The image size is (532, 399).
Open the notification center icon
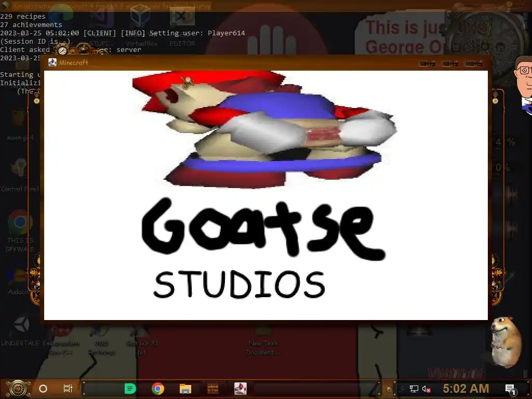click(x=510, y=389)
